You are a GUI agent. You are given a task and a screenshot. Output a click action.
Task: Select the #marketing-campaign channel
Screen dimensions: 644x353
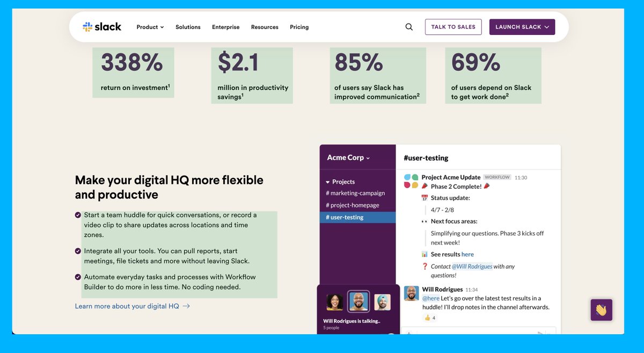coord(357,193)
